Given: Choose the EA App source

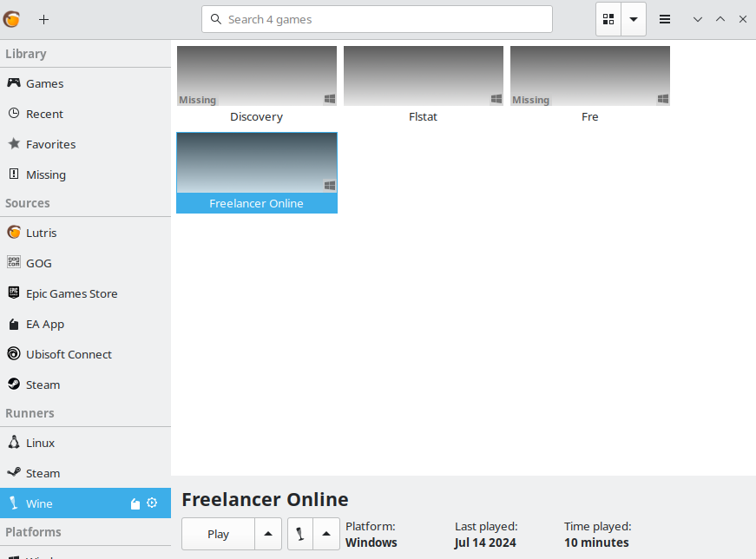Looking at the screenshot, I should 85,324.
